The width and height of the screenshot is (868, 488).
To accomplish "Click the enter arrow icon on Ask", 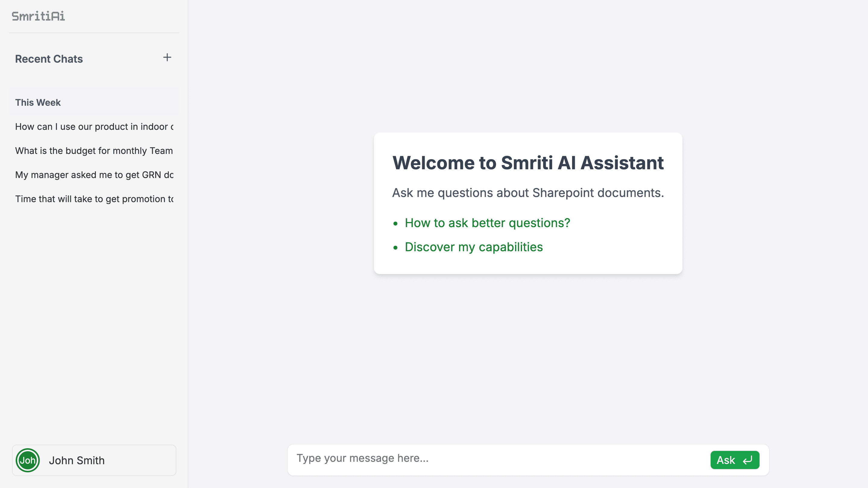I will pos(747,460).
